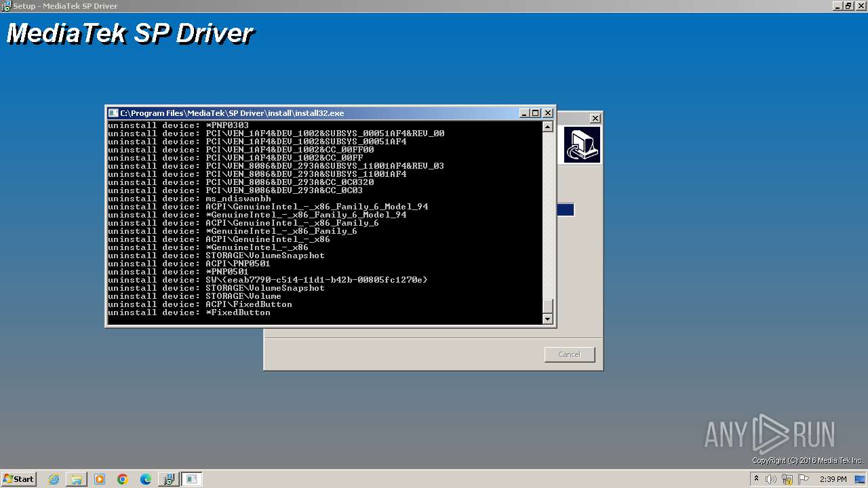Click the 2:39 PM clock
This screenshot has width=868, height=488.
point(833,479)
